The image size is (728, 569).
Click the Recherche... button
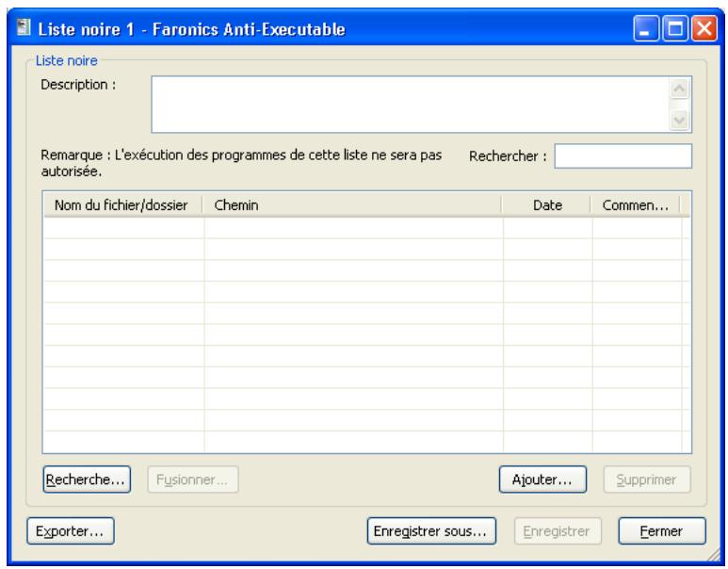[x=87, y=480]
